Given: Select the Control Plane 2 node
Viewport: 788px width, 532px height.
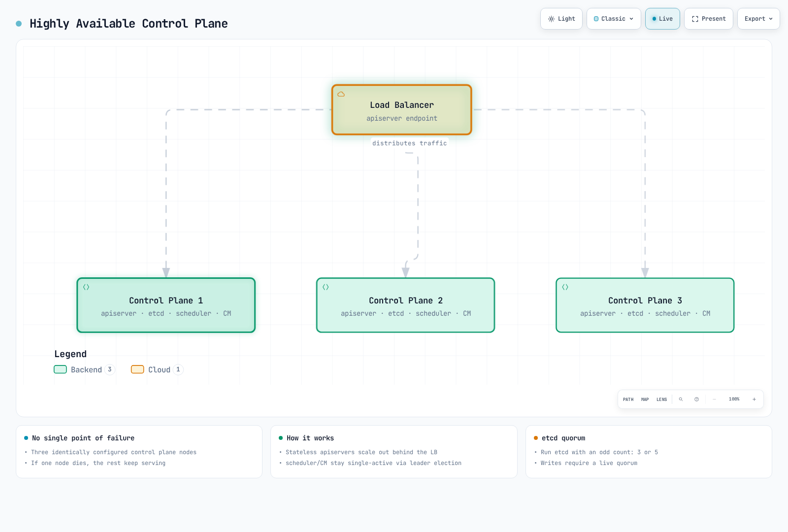Looking at the screenshot, I should (x=405, y=305).
